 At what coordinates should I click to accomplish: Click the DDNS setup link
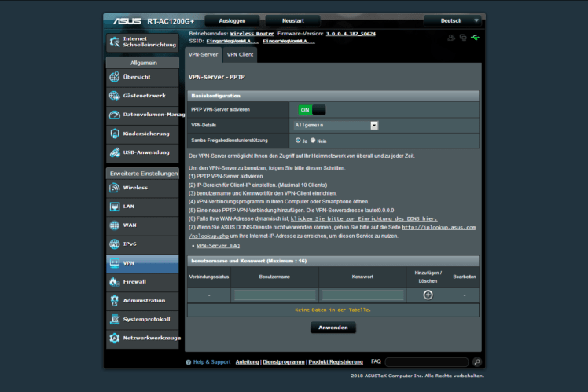pyautogui.click(x=364, y=219)
